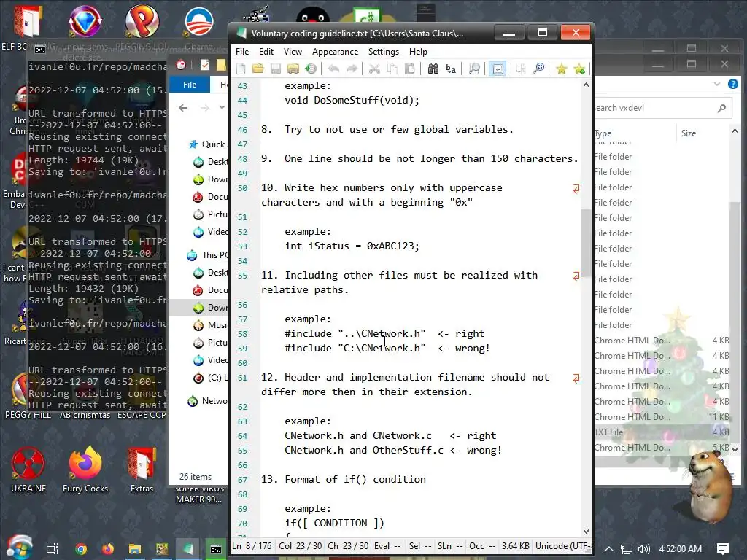Open the File menu in Notepad3
The width and height of the screenshot is (747, 560).
242,52
